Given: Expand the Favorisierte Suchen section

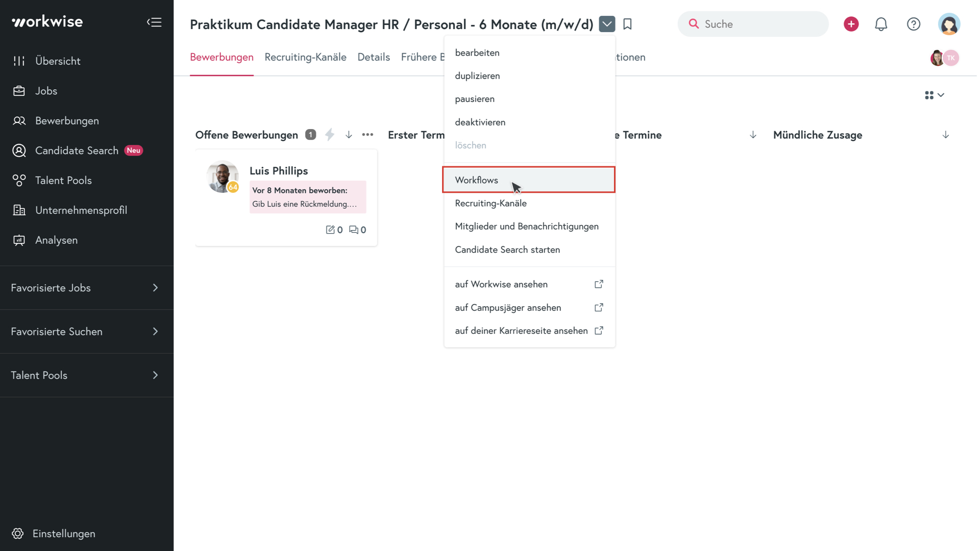Looking at the screenshot, I should pos(57,332).
